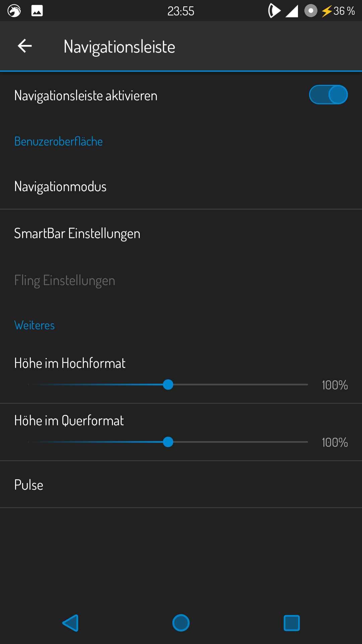Click the Höhe im Querformat slider handle
The height and width of the screenshot is (644, 362).
(168, 442)
